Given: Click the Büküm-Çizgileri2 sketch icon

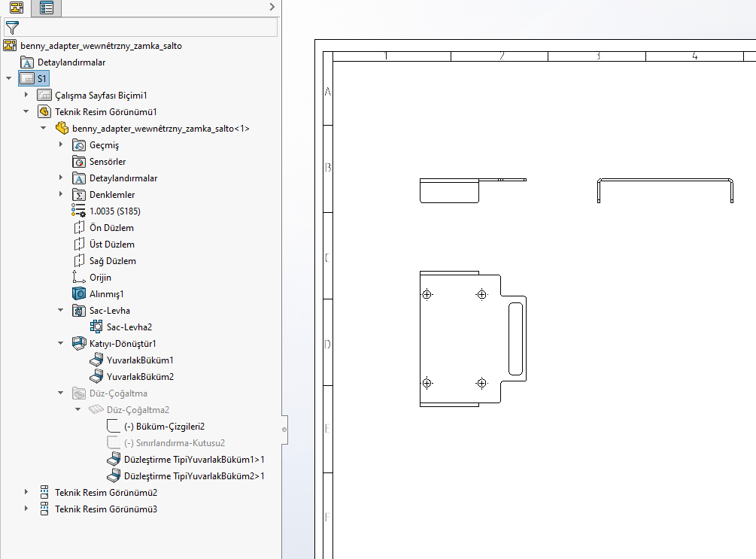Looking at the screenshot, I should click(x=113, y=427).
